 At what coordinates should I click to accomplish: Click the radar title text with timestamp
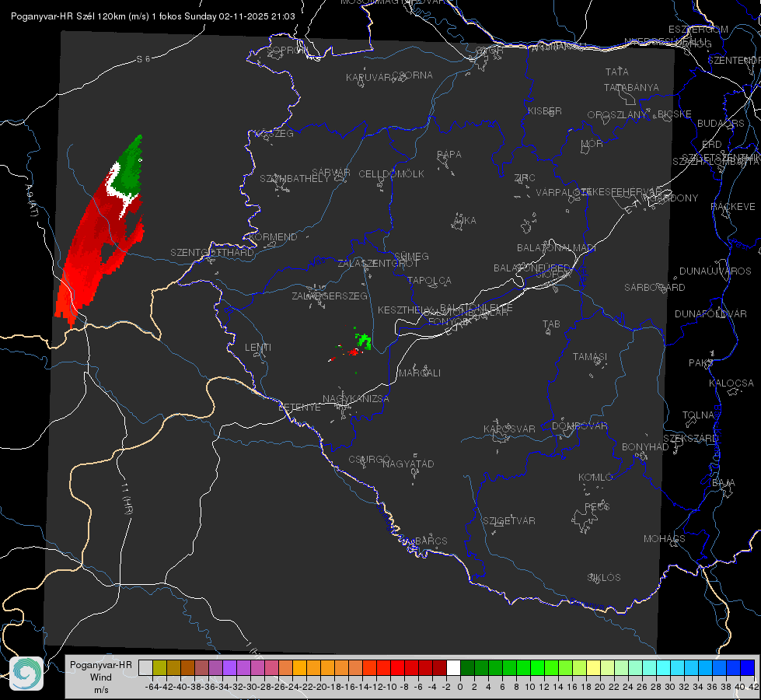pyautogui.click(x=153, y=16)
